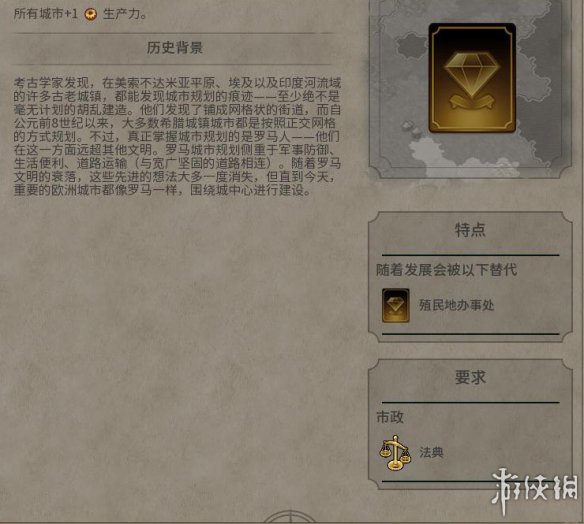Select the large golden policy card
584x524 pixels.
[472, 78]
